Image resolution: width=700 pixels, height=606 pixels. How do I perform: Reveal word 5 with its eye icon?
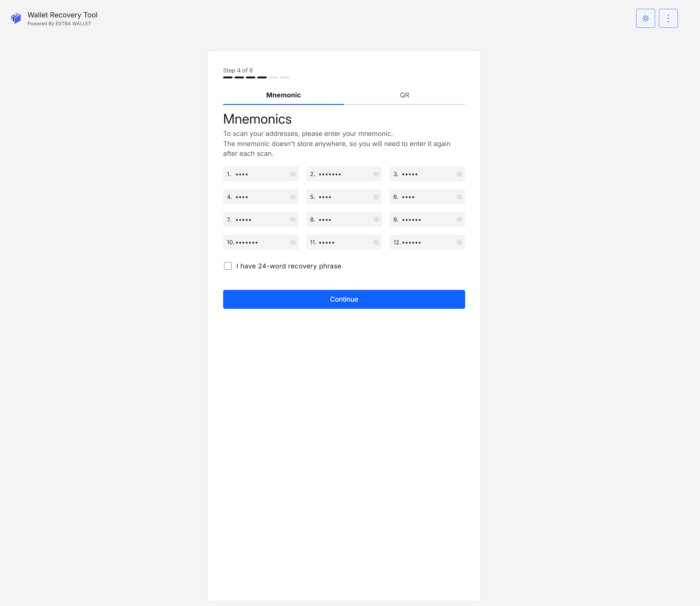point(376,197)
